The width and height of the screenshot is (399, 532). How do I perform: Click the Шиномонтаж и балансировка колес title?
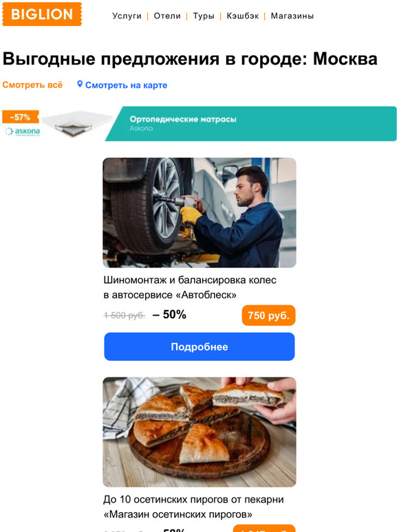point(189,287)
